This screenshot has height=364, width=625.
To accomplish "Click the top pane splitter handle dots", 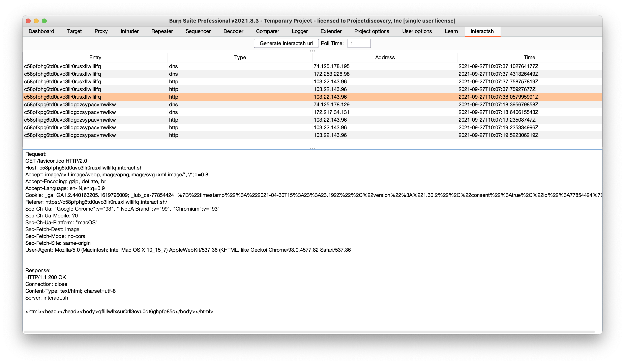I will click(312, 51).
